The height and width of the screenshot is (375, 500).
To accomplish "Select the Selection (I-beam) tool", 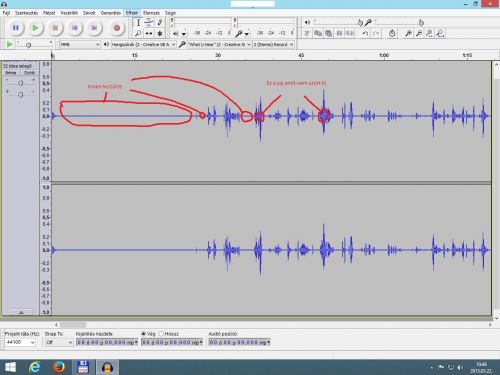I will 138,23.
